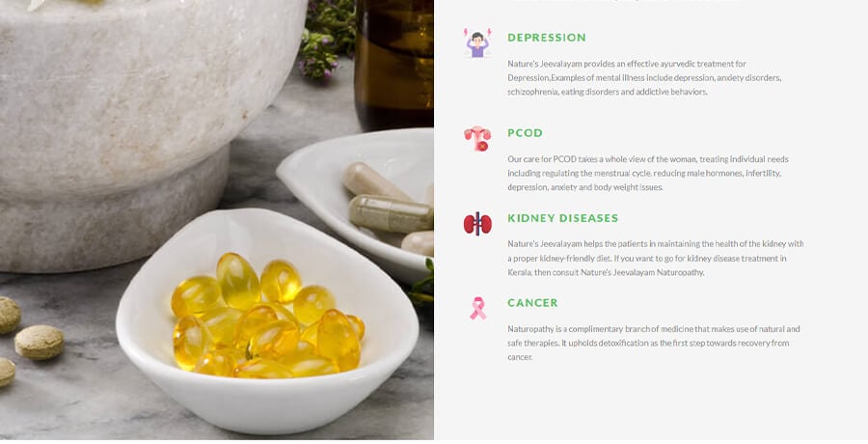Click the Kidney Diseases kidneys icon
The height and width of the screenshot is (444, 868).
[477, 224]
